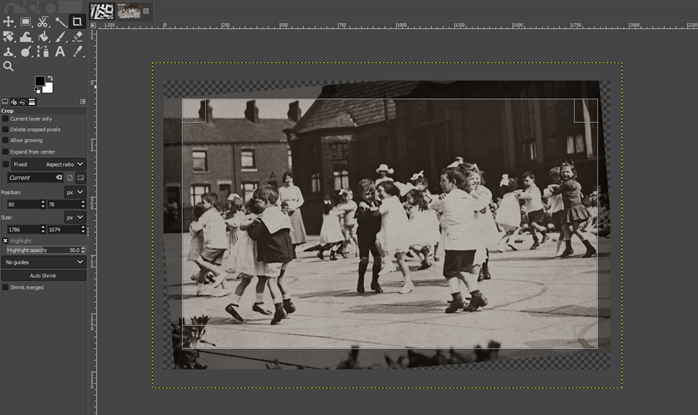Viewport: 698px width, 415px height.
Task: Open the dock tab configuration menu
Action: click(x=83, y=102)
